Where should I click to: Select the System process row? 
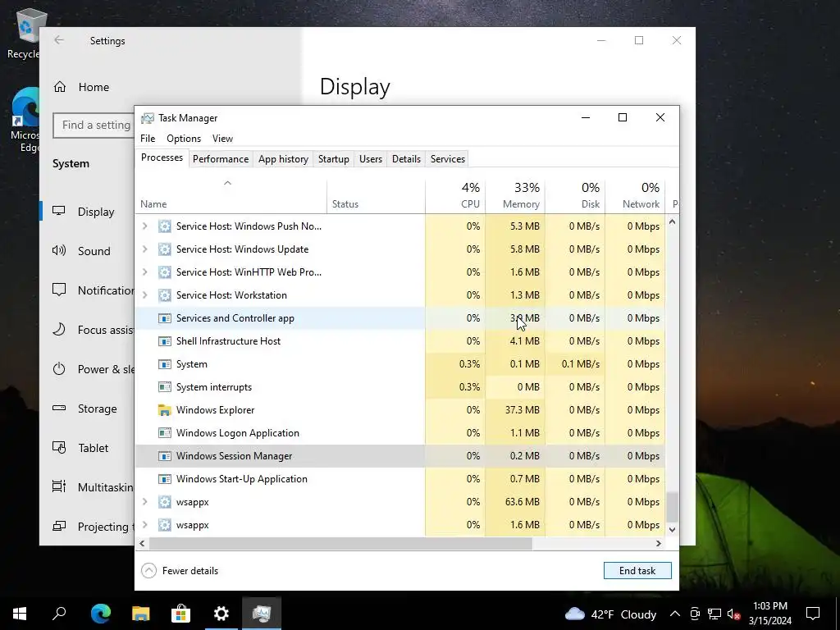(400, 364)
